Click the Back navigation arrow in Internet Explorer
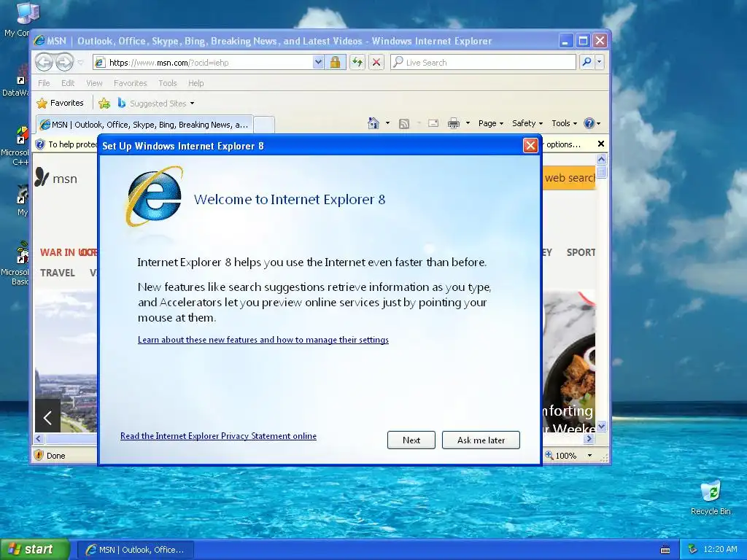This screenshot has width=747, height=560. (x=44, y=62)
